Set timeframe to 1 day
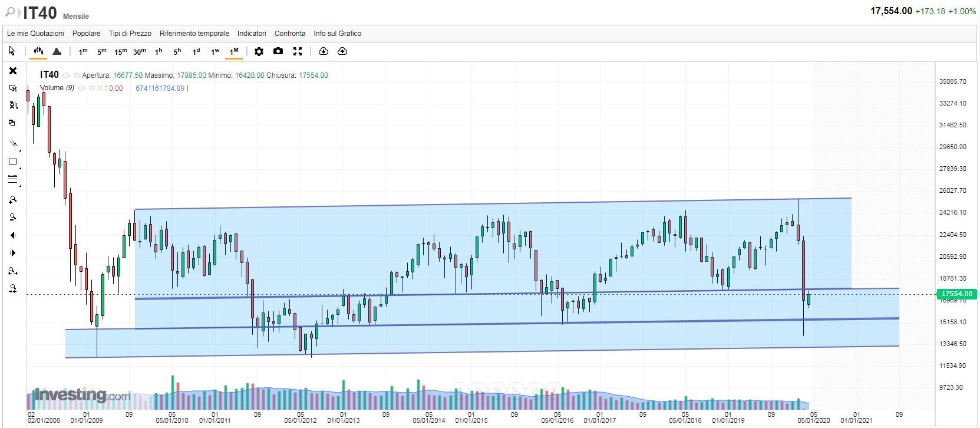 tap(196, 51)
